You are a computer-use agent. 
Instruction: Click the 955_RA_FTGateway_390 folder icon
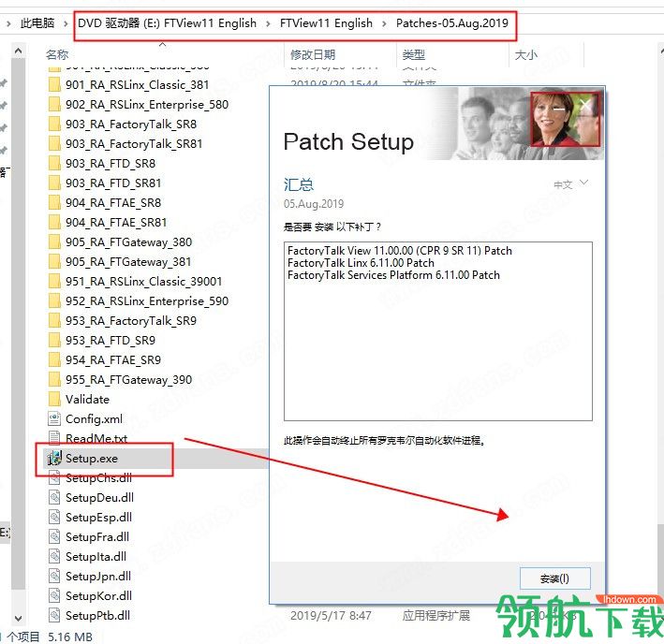[x=54, y=379]
